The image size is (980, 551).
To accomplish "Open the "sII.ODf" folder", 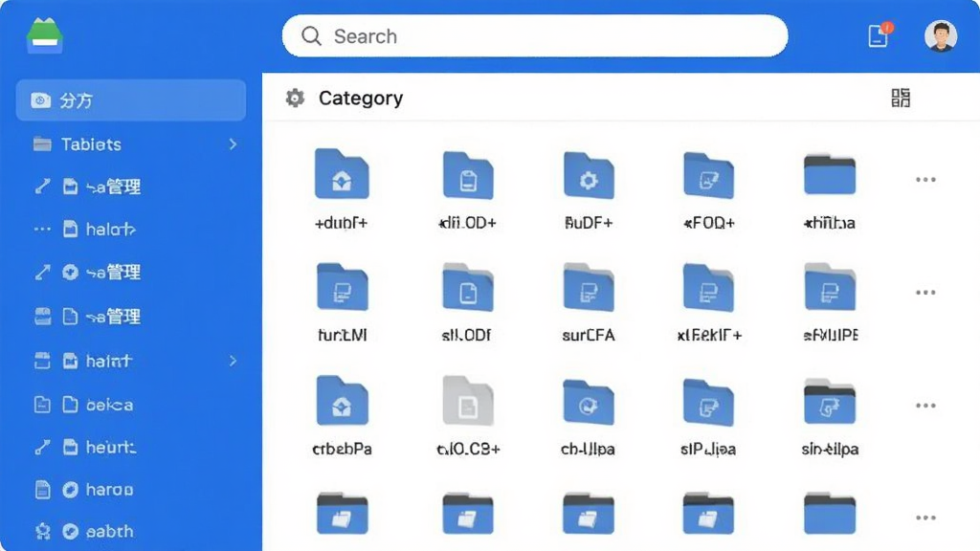I will pos(468,287).
